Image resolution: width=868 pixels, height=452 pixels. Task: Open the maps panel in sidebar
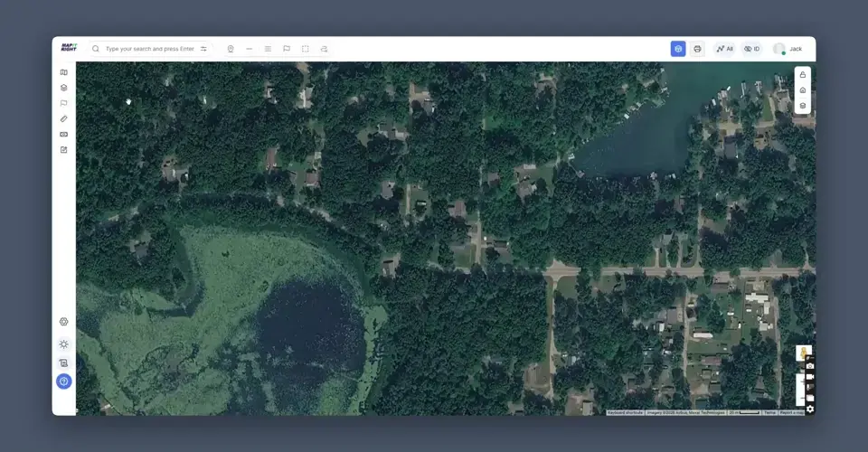63,72
